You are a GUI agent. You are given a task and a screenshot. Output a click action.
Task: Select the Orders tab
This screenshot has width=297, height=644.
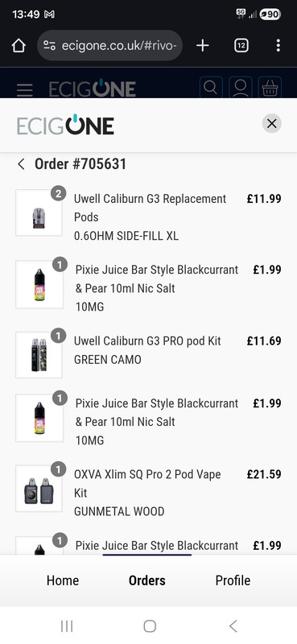click(147, 580)
